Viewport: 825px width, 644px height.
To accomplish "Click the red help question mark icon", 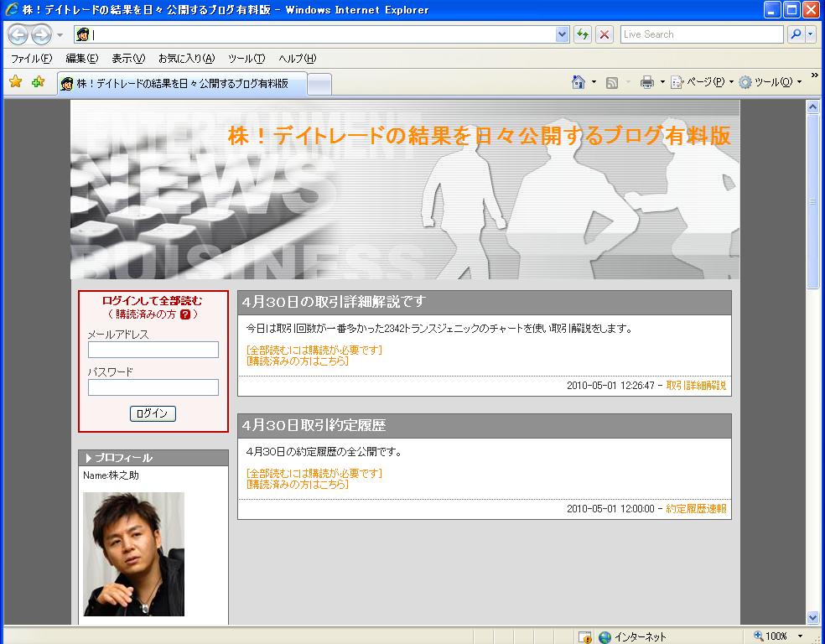I will tap(185, 314).
